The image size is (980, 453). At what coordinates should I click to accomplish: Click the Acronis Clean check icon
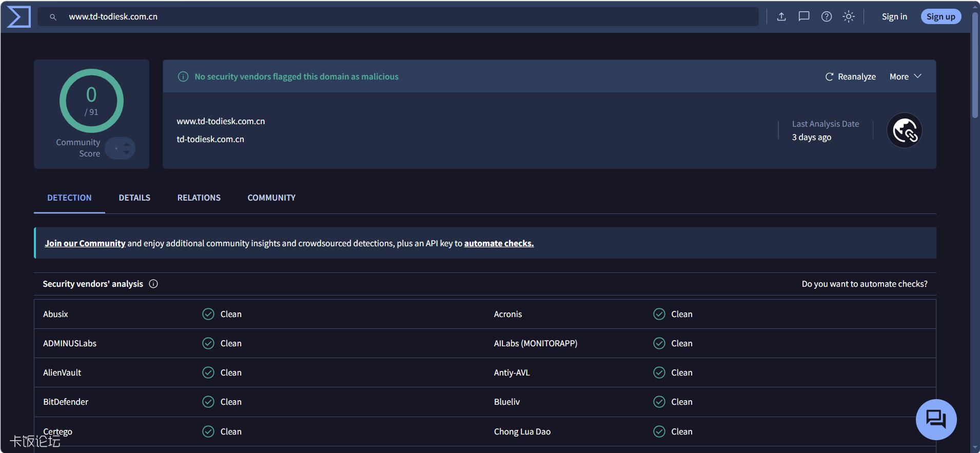[x=659, y=314]
